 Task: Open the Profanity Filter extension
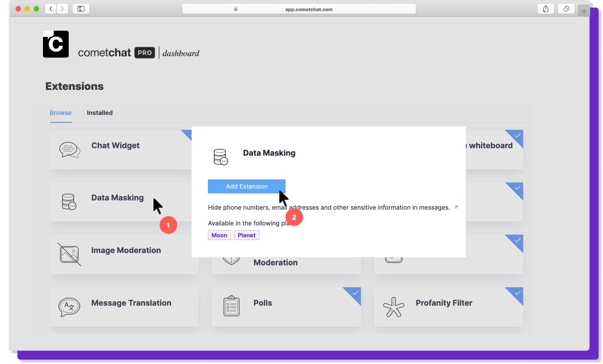coord(449,307)
